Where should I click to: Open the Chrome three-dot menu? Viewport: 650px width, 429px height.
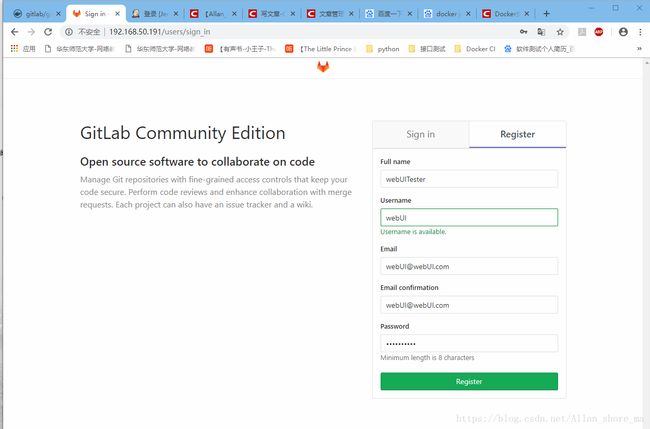click(640, 32)
